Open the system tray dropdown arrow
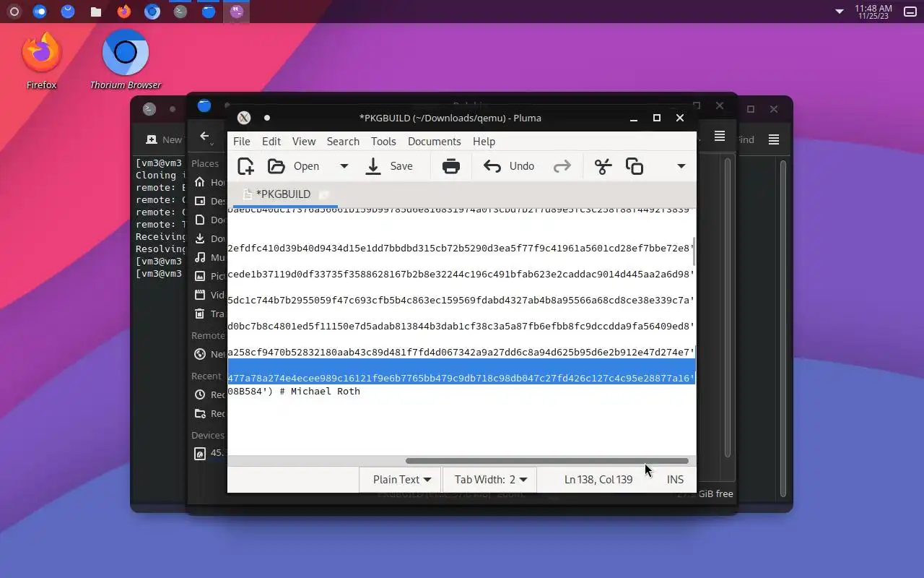Viewport: 924px width, 578px height. (x=839, y=12)
